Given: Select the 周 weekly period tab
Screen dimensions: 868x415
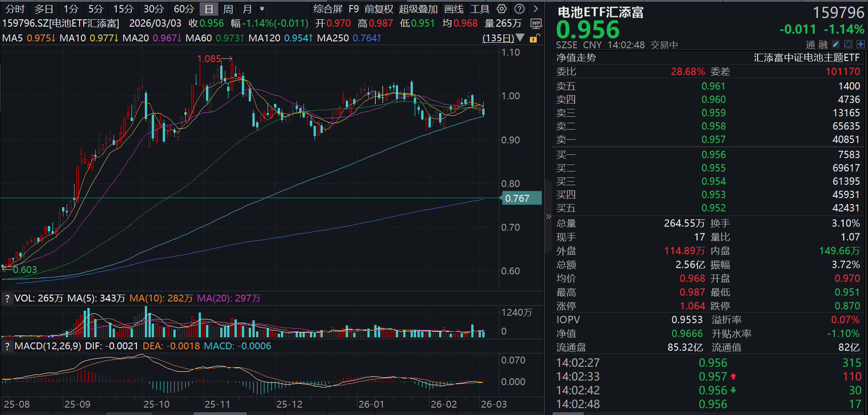Looking at the screenshot, I should click(x=228, y=9).
